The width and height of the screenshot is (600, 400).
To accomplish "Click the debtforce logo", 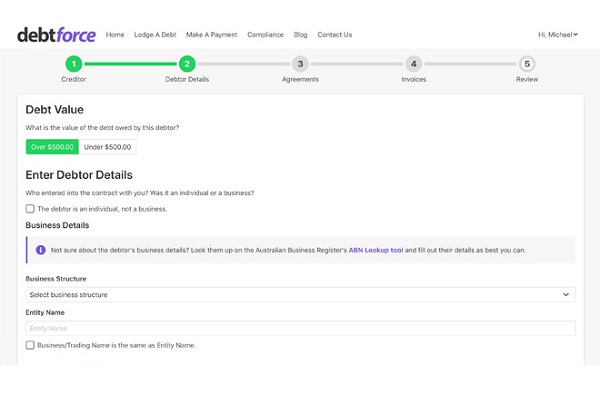I will pos(56,35).
